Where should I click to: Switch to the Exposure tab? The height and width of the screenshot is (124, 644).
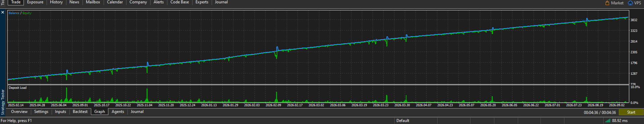tap(35, 2)
